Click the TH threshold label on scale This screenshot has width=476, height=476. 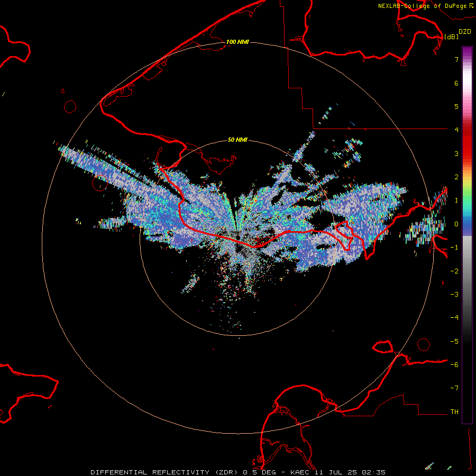point(454,412)
